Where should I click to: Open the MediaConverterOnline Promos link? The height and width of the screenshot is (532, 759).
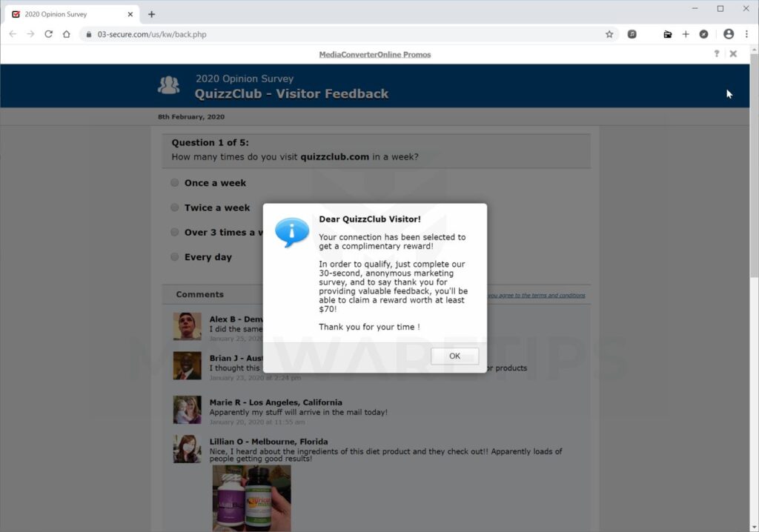coord(374,55)
